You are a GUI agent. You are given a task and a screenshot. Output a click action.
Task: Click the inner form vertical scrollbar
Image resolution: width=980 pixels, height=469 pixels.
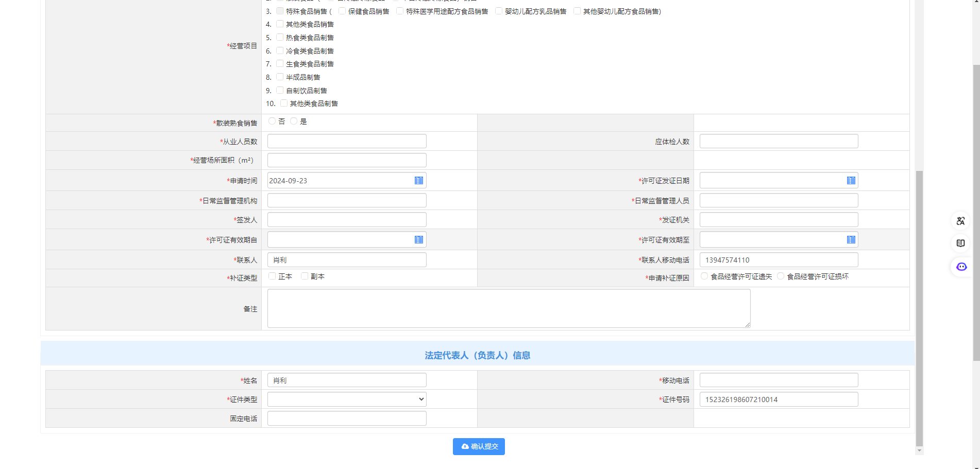pos(919,309)
